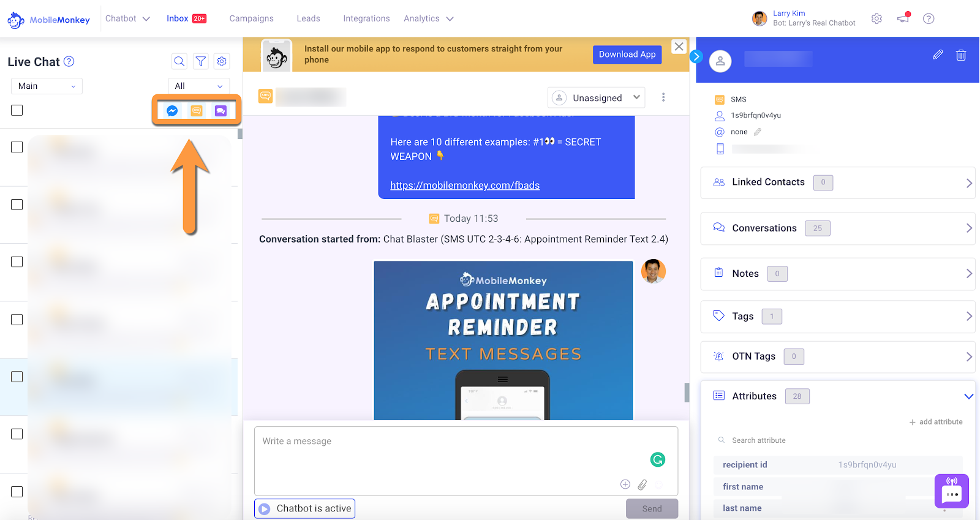
Task: Expand the Linked Contacts section
Action: coord(837,183)
